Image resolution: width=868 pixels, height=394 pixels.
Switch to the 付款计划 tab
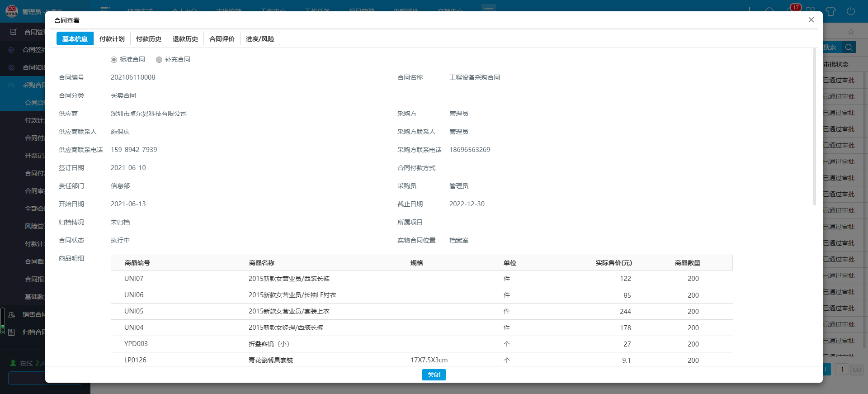tap(112, 39)
